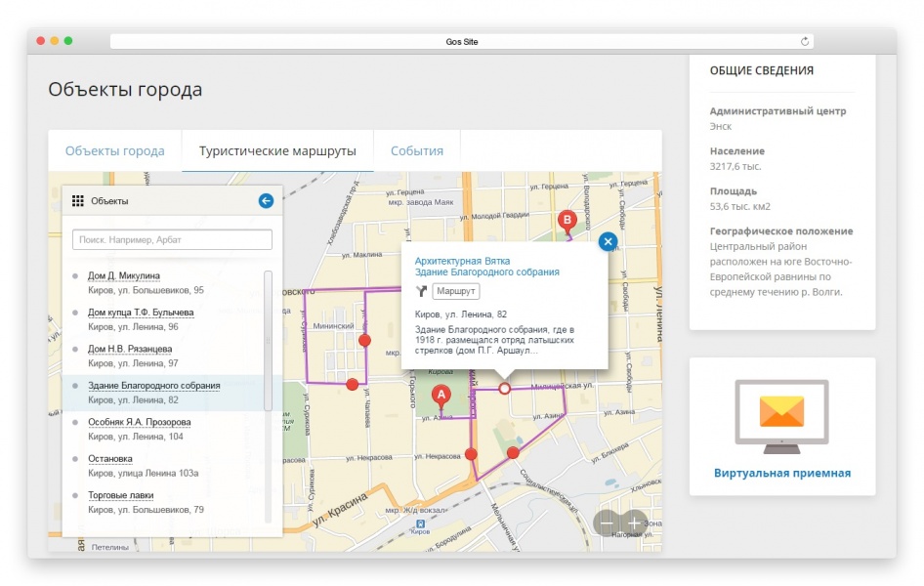Select Дом Д. Микулина in list

[x=124, y=276]
